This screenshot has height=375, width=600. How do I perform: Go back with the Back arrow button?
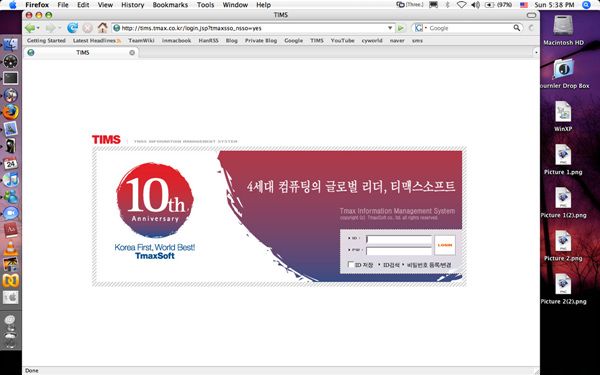30,28
